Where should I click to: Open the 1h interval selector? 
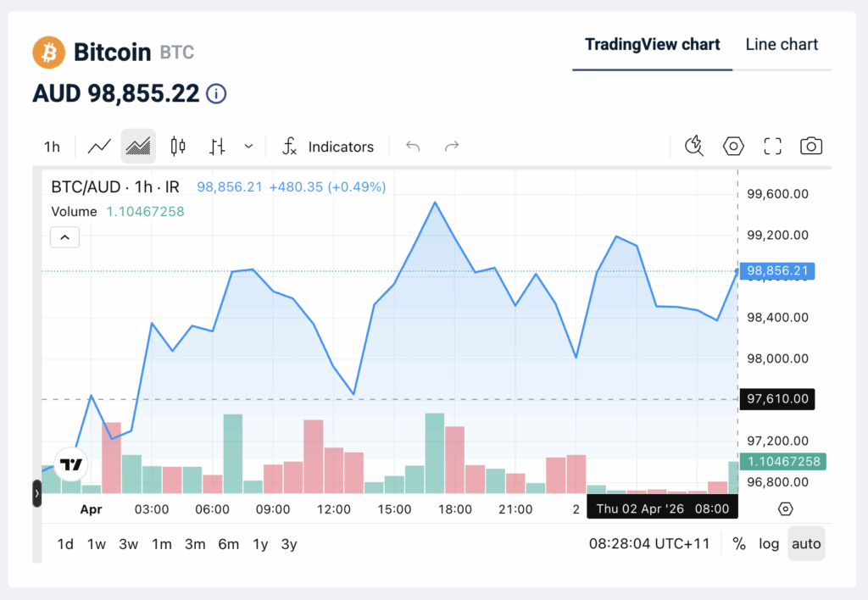[52, 146]
